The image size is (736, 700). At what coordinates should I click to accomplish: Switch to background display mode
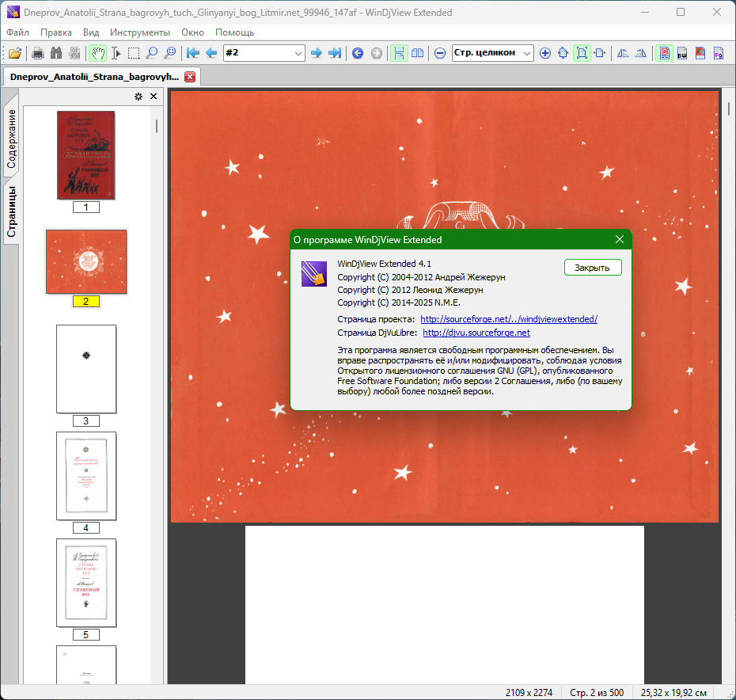(700, 53)
